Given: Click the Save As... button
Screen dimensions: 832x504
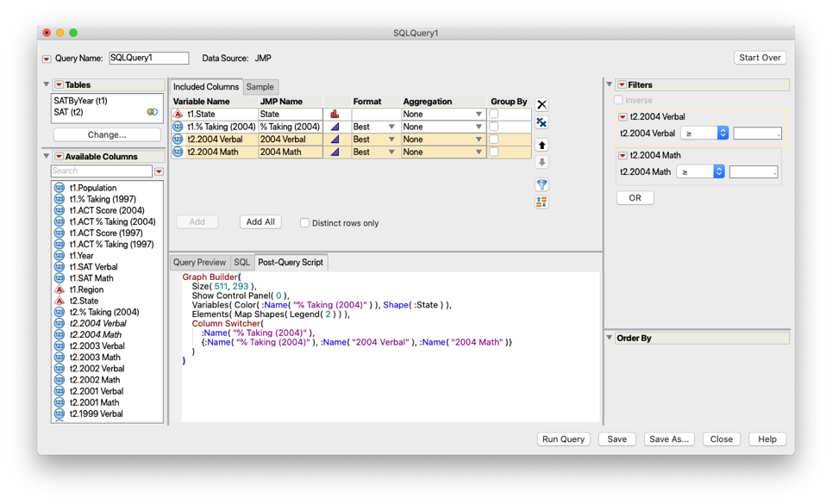Looking at the screenshot, I should [669, 439].
